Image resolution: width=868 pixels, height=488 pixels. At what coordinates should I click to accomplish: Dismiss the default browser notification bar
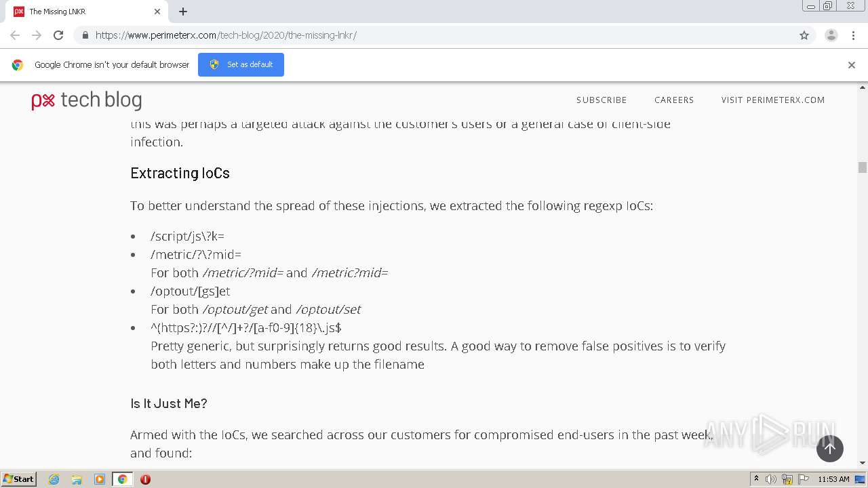pyautogui.click(x=851, y=65)
